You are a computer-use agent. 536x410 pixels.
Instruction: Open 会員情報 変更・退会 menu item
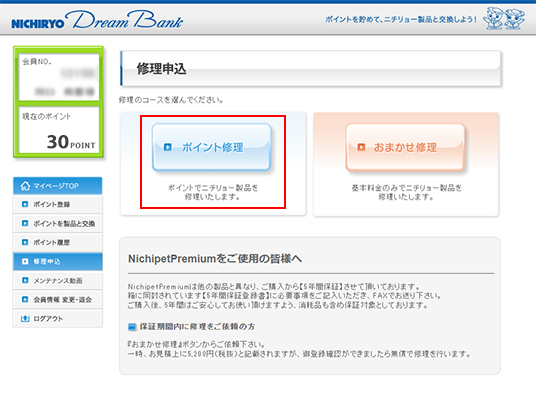(57, 300)
